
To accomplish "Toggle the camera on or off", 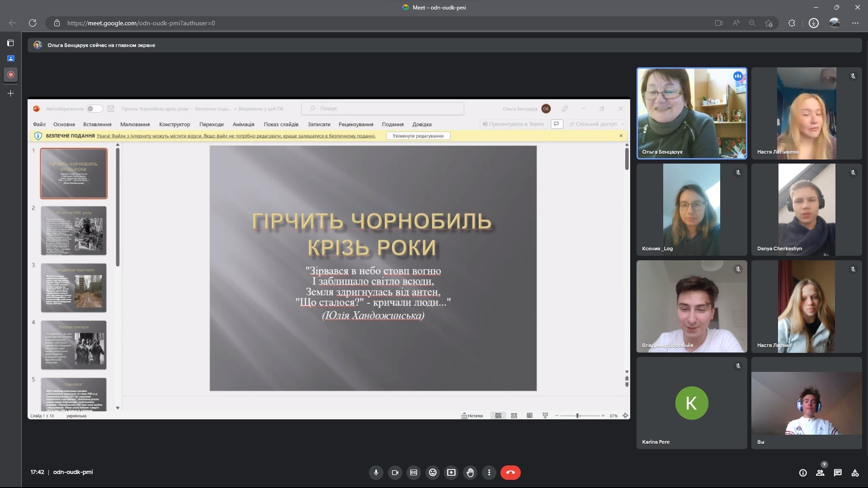I will [x=395, y=473].
